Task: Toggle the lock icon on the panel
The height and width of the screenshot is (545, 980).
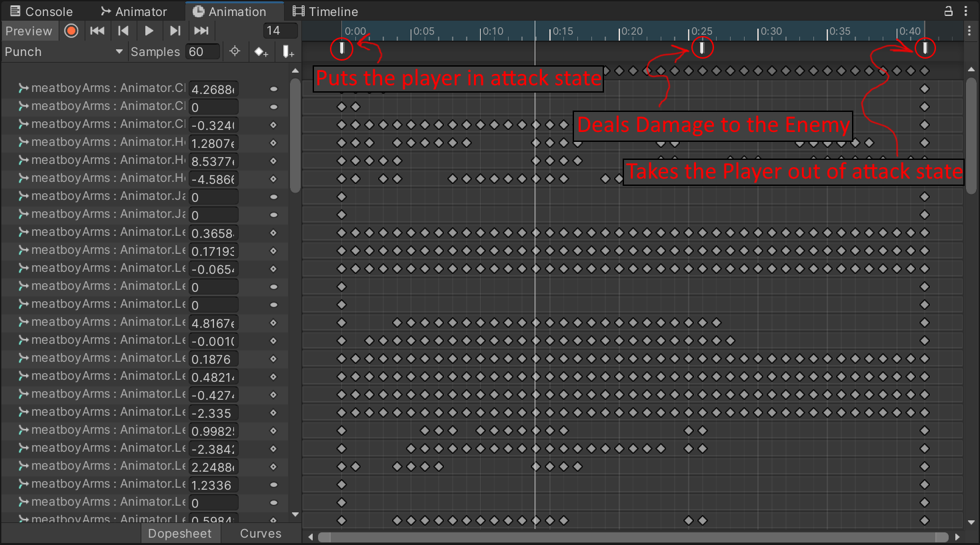Action: [948, 11]
